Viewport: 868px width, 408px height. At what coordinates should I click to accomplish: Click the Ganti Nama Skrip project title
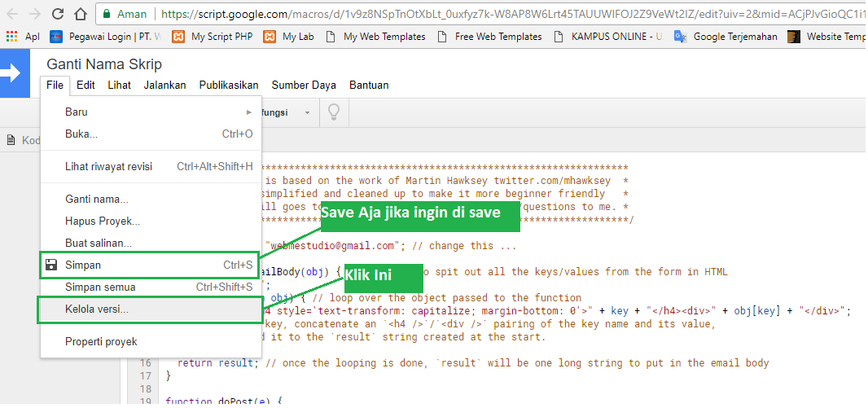(x=104, y=64)
